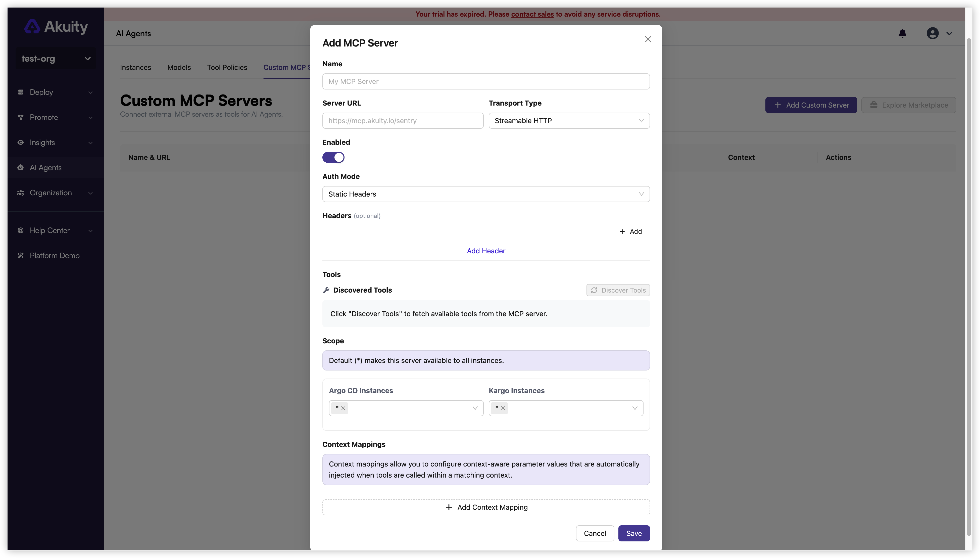Open the test-org organization selector
Viewport: 980px width, 558px height.
pyautogui.click(x=56, y=59)
